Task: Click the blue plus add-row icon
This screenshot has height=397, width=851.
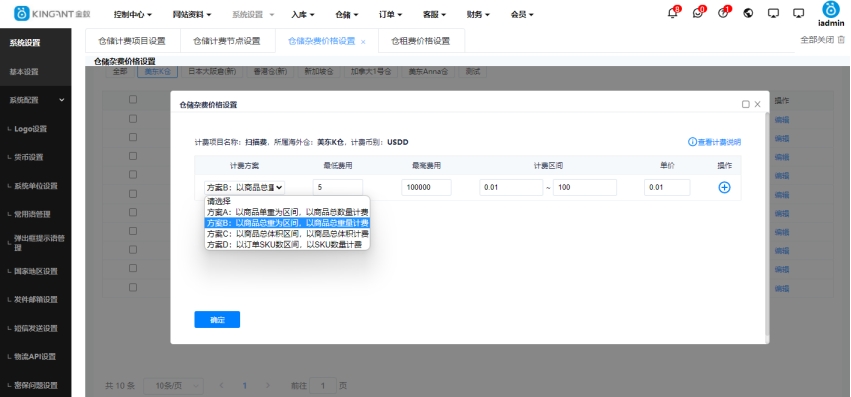Action: (x=724, y=187)
